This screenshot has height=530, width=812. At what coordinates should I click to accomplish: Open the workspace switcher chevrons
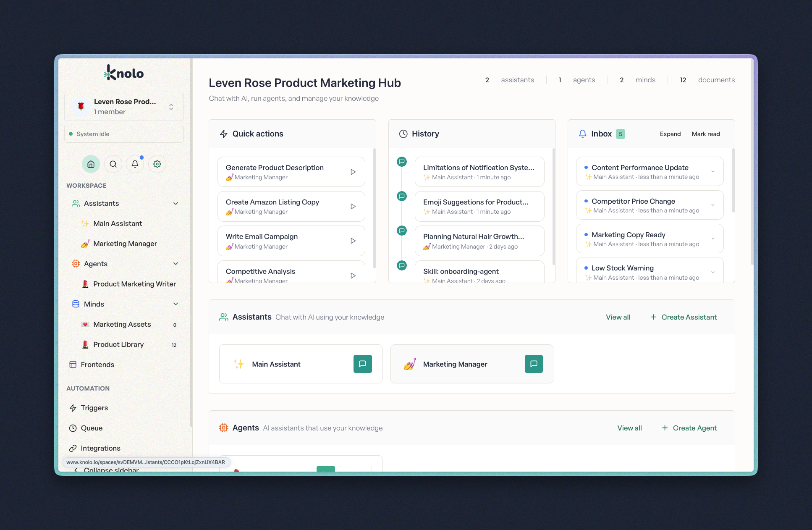pos(171,107)
